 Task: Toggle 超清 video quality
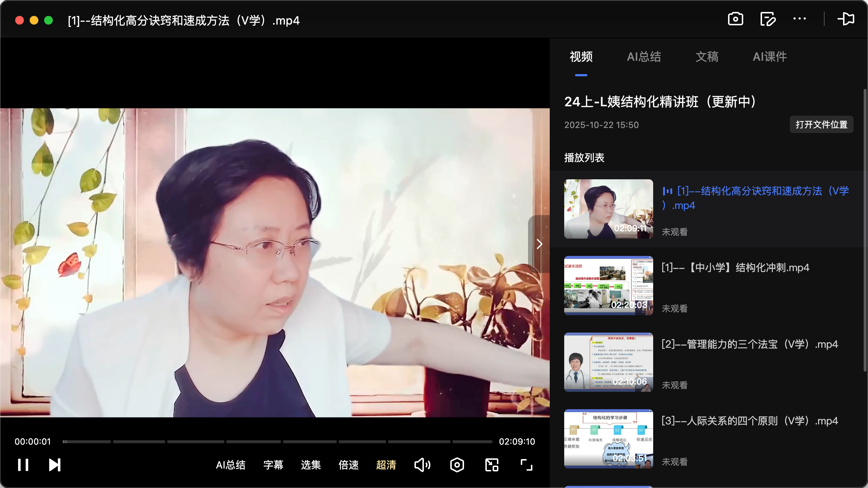click(x=386, y=465)
